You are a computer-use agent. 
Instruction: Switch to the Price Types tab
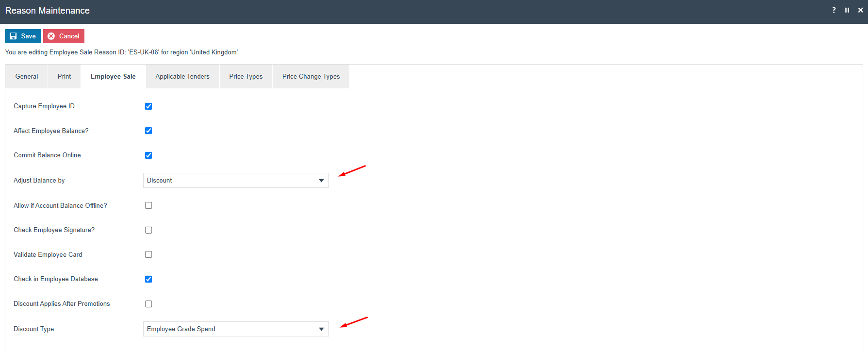pyautogui.click(x=246, y=76)
